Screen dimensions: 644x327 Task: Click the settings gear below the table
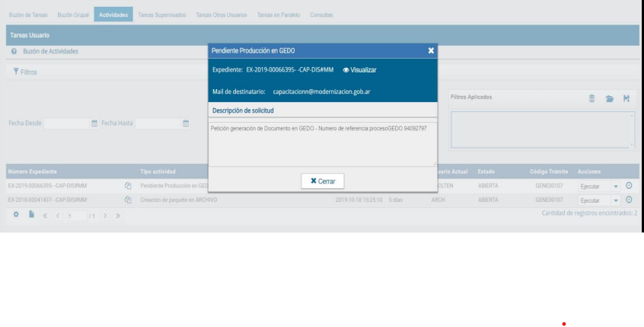click(x=16, y=216)
